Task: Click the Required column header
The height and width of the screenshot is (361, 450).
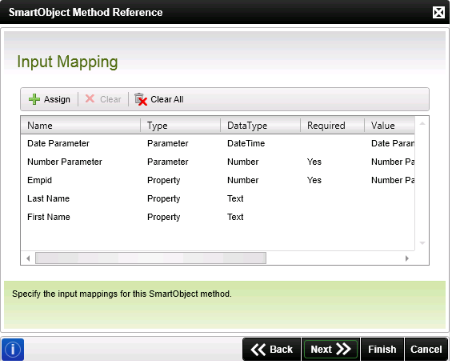Action: (332, 126)
